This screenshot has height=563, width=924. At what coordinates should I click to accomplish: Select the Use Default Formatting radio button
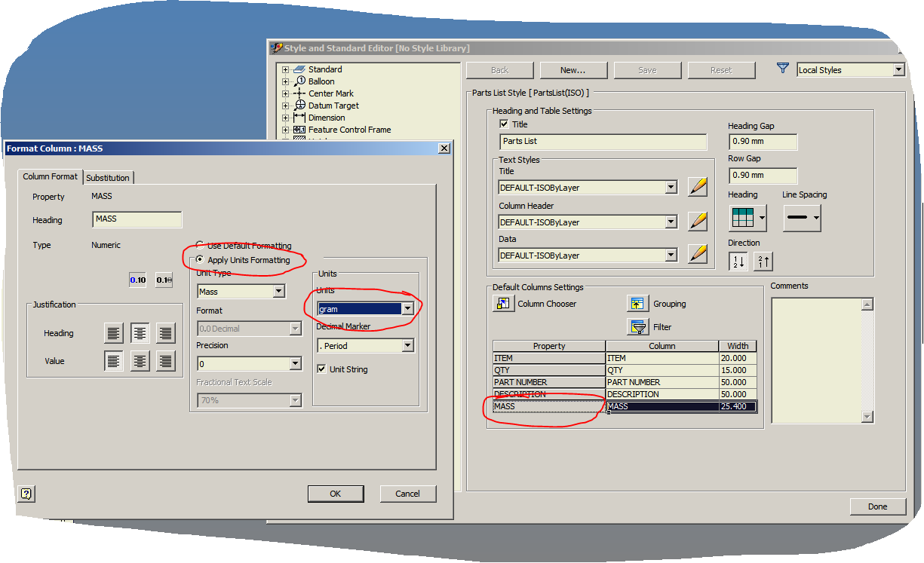click(x=198, y=243)
